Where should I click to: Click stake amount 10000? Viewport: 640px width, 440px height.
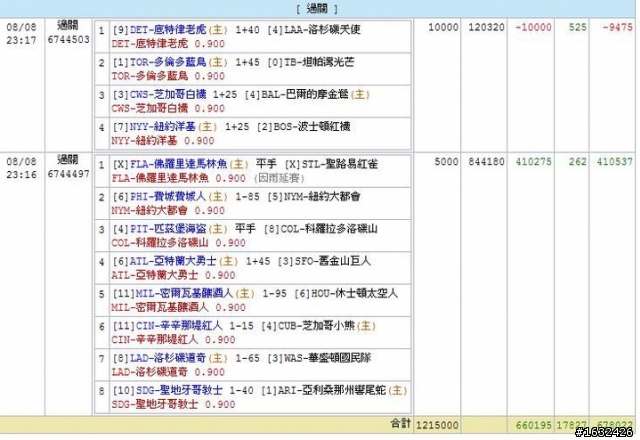pyautogui.click(x=443, y=27)
